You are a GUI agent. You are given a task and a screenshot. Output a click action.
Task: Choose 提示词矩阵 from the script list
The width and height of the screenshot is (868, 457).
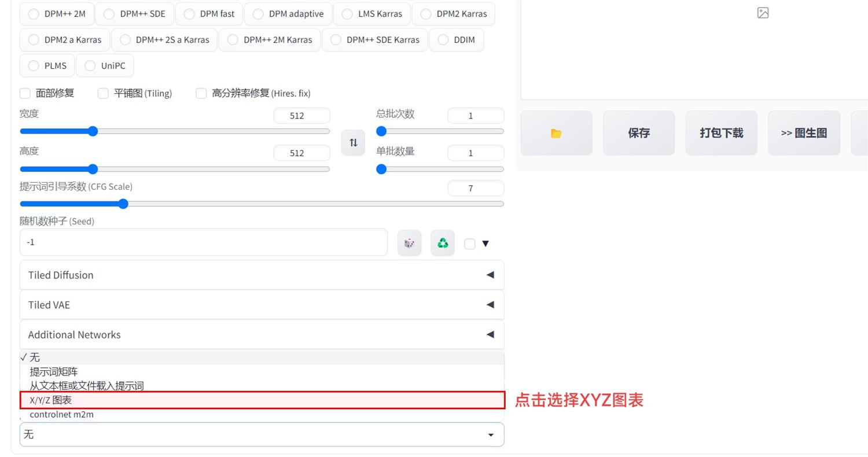(53, 371)
